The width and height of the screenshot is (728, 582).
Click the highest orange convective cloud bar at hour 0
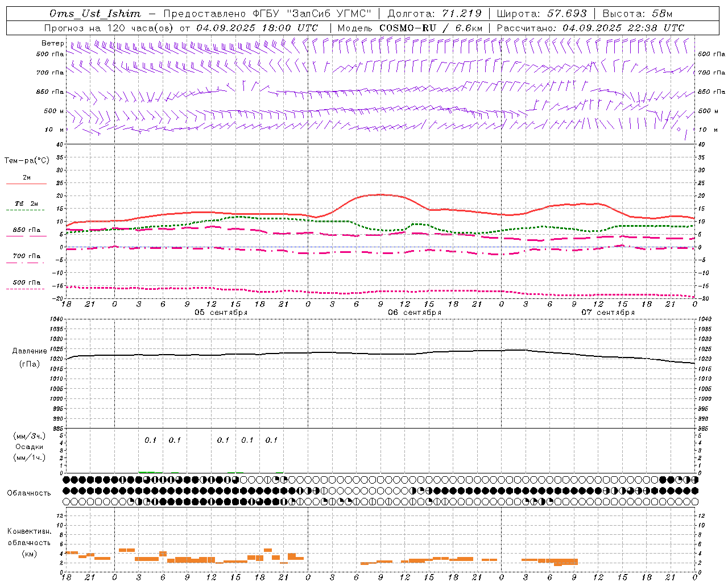127,550
